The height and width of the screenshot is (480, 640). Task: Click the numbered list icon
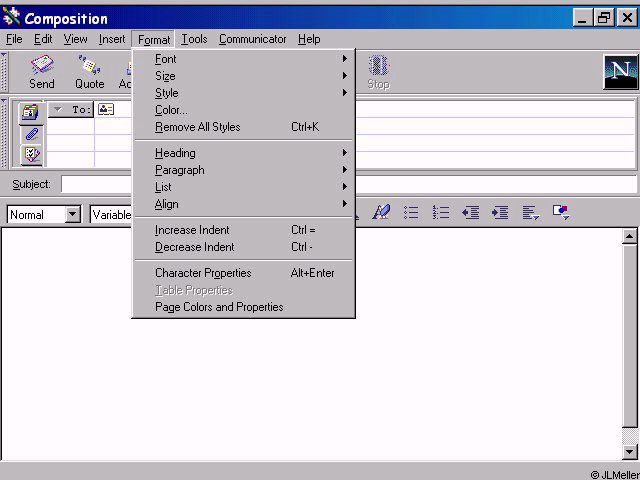pos(441,212)
